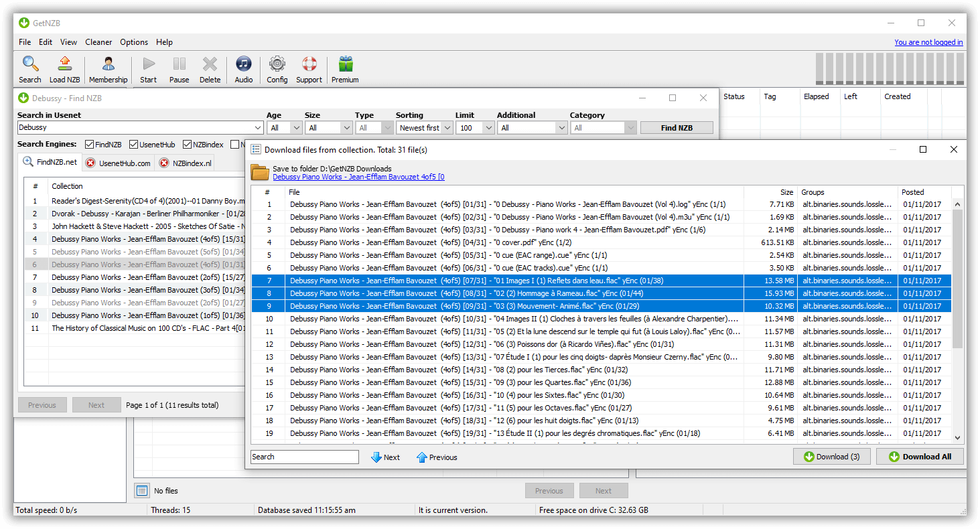The image size is (980, 529).
Task: Click 'Free space on drive C' status entry
Action: (593, 510)
